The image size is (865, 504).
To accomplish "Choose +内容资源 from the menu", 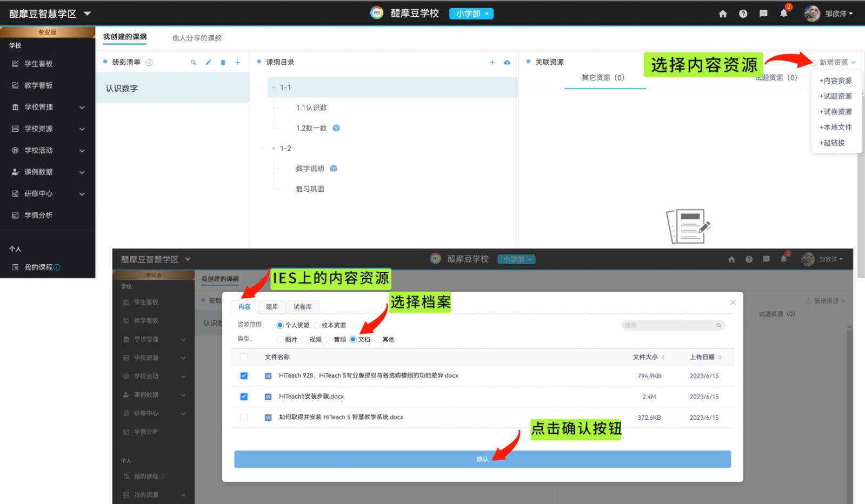I will 835,80.
